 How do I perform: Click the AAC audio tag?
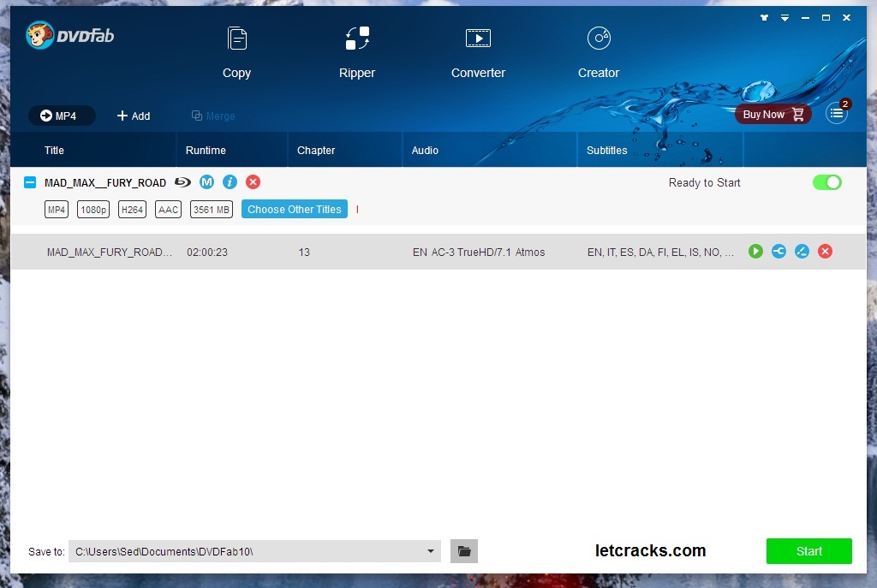pyautogui.click(x=168, y=210)
